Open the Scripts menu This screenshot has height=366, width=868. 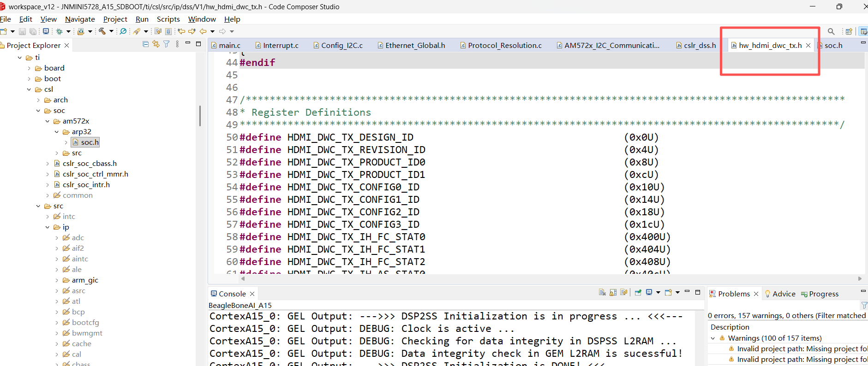168,19
